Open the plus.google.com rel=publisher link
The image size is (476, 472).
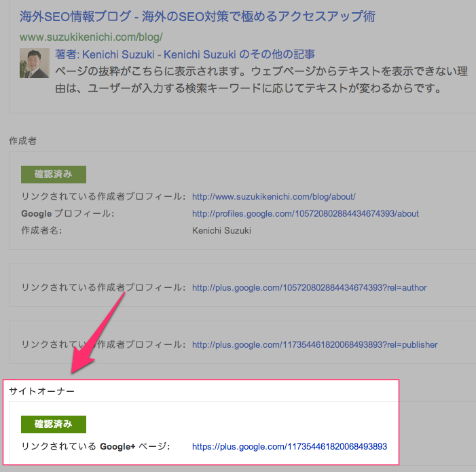pyautogui.click(x=315, y=345)
